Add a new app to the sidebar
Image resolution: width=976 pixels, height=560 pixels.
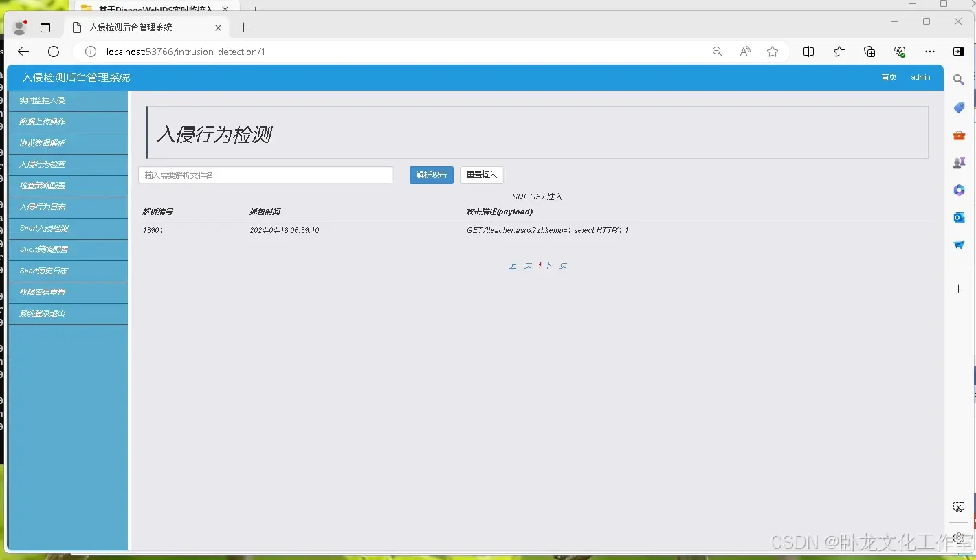[x=959, y=289]
